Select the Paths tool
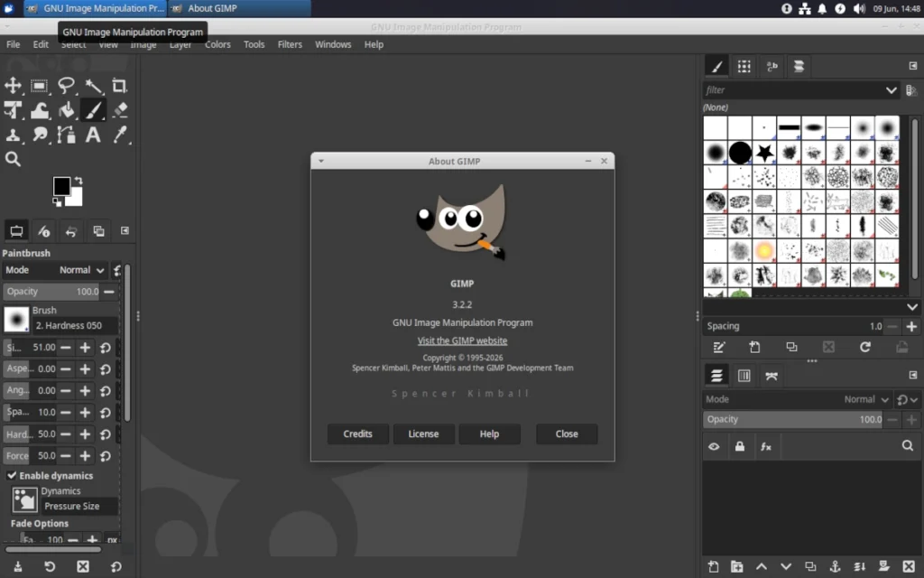Image resolution: width=924 pixels, height=578 pixels. click(x=66, y=135)
